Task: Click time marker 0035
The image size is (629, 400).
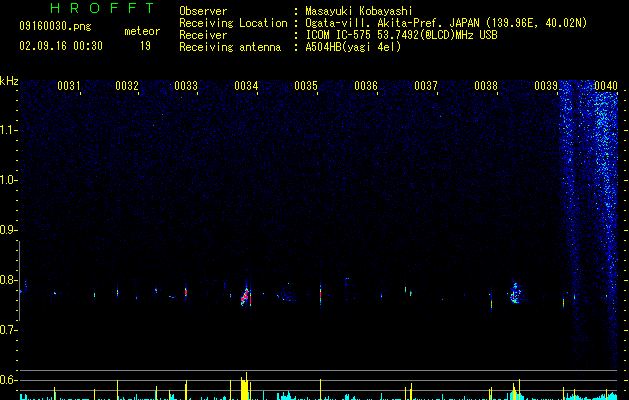Action: [306, 86]
